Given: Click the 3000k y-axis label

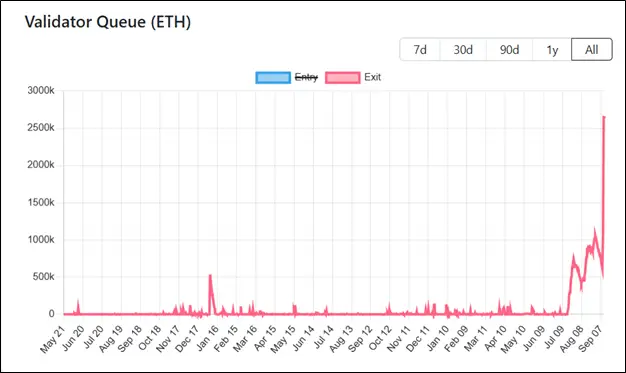Looking at the screenshot, I should (41, 91).
